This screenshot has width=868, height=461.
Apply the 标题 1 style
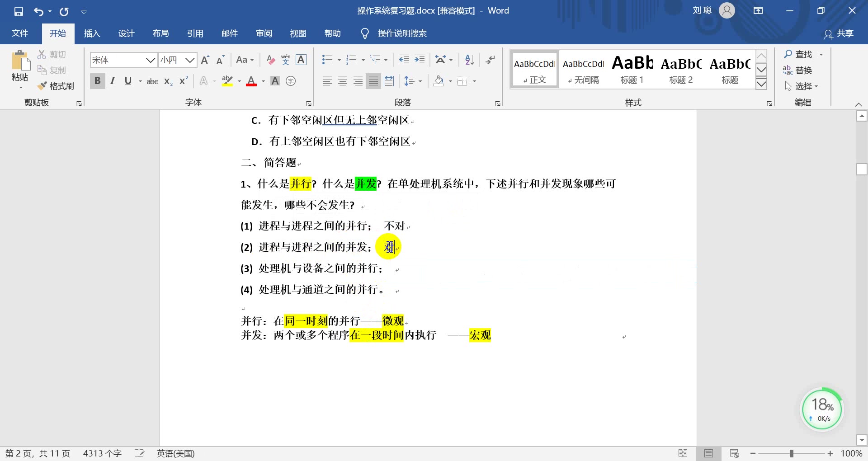(632, 69)
